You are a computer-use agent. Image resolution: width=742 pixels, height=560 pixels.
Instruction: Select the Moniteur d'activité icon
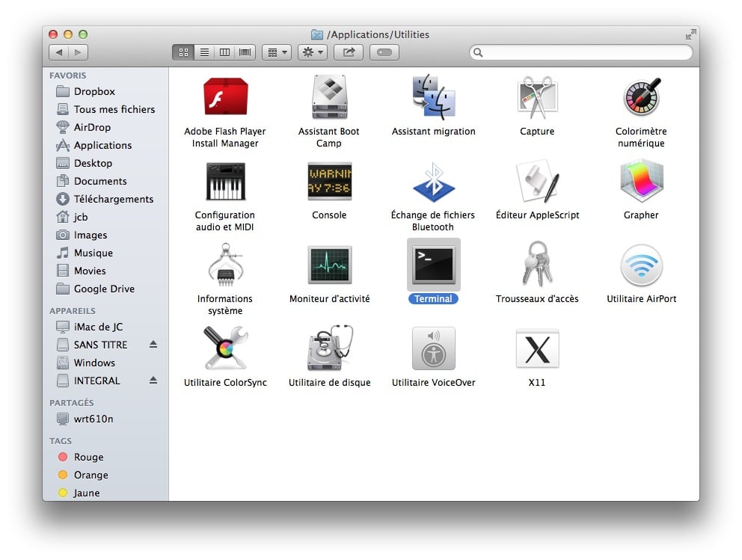tap(329, 265)
